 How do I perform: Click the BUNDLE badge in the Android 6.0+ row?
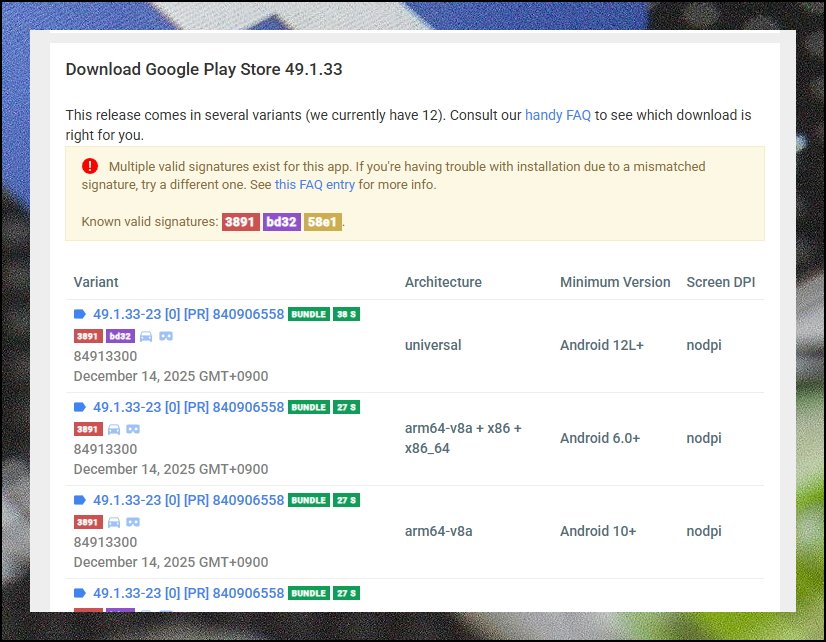pos(309,407)
